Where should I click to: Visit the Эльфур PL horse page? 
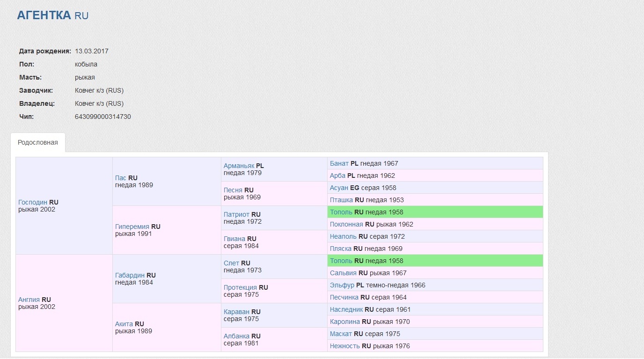point(342,285)
